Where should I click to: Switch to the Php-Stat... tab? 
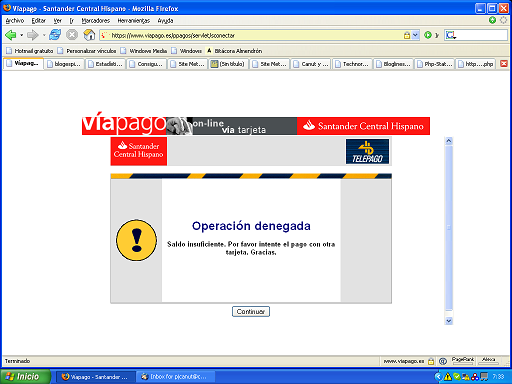point(434,64)
